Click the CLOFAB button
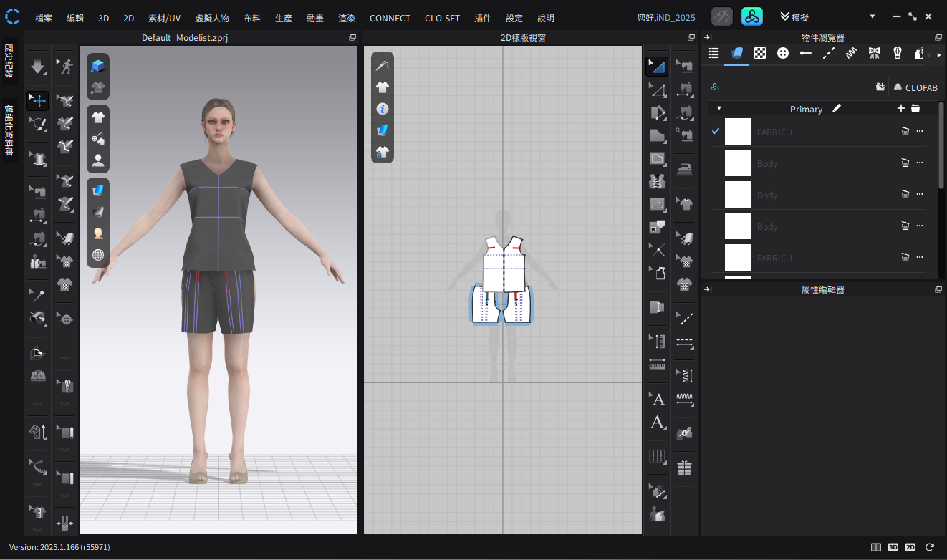 pos(915,87)
